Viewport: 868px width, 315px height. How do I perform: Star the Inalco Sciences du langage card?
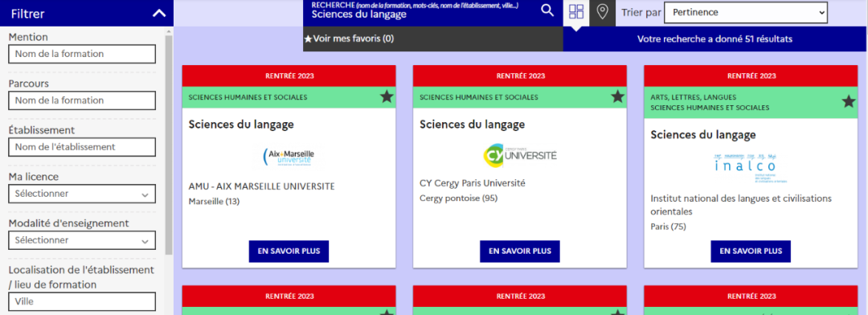pos(849,101)
